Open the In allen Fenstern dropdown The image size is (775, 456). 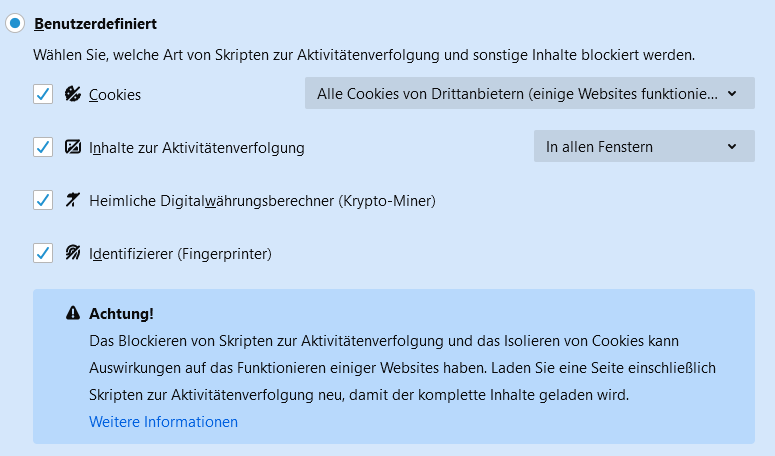644,146
